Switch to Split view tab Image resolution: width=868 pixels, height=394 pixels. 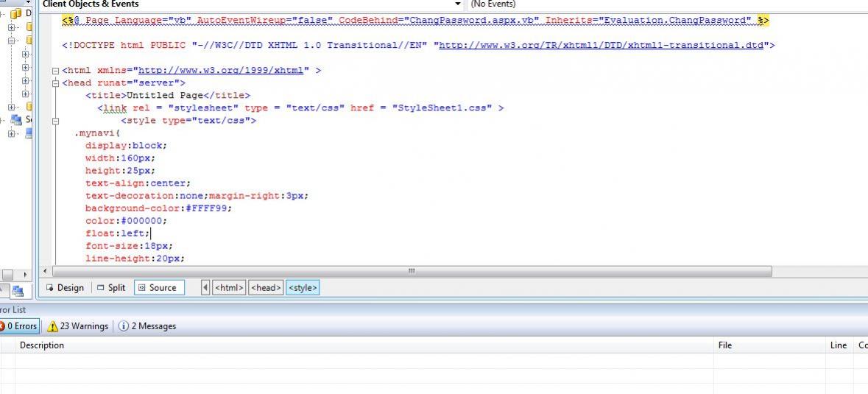(x=110, y=288)
